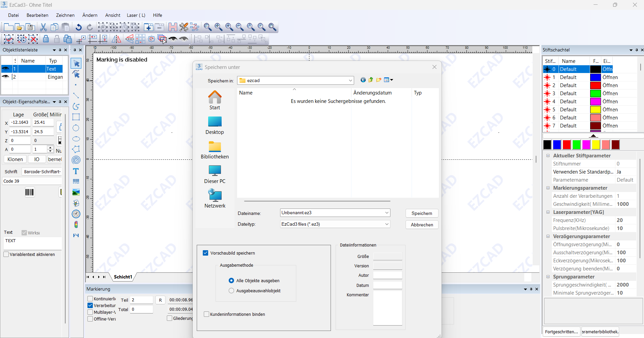Image resolution: width=644 pixels, height=338 pixels.
Task: Collapse Verzögerungsparameter section
Action: point(548,236)
